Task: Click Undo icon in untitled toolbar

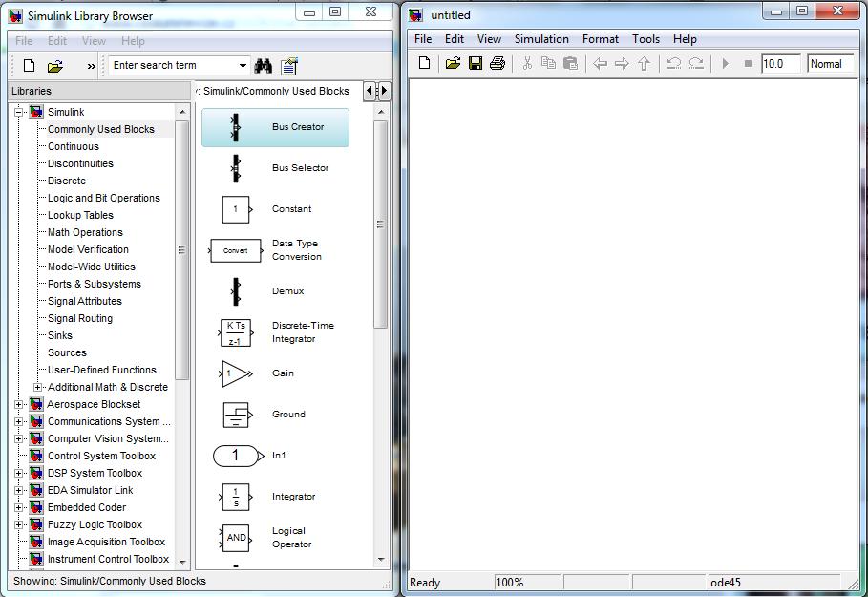Action: pos(673,63)
